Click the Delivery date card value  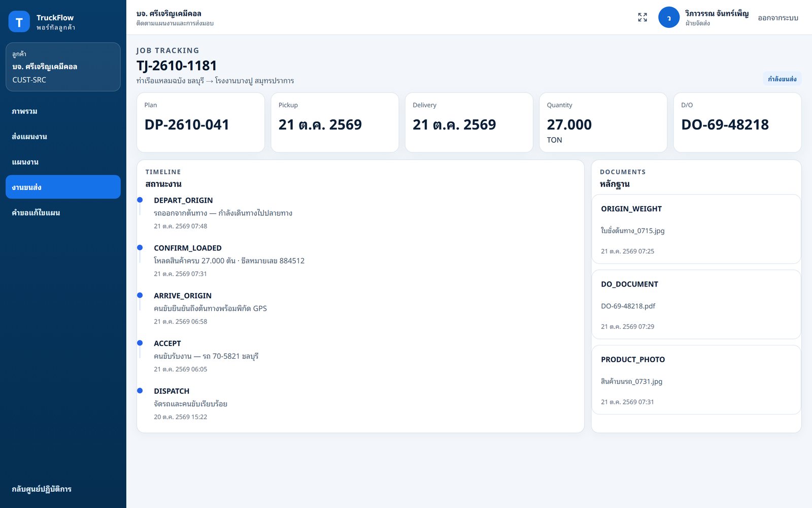pos(454,124)
